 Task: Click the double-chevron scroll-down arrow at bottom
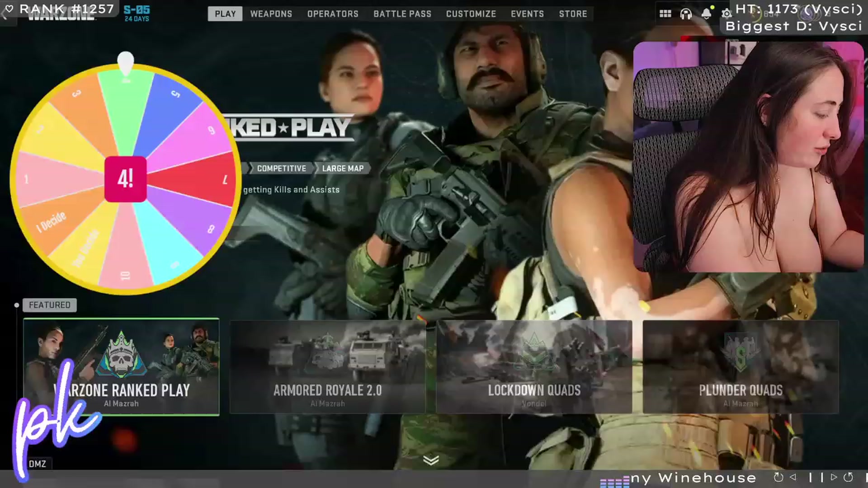tap(431, 460)
